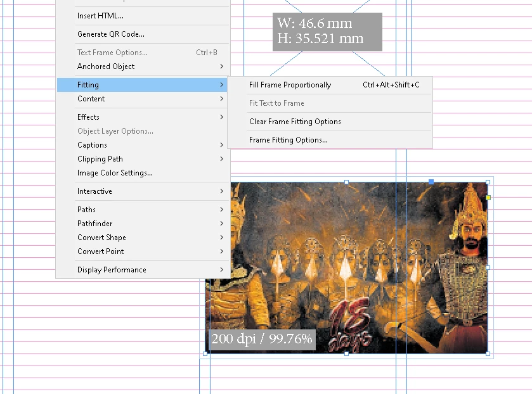Viewport: 532px width, 394px height.
Task: Expand arrow beside Display Performance
Action: click(221, 269)
